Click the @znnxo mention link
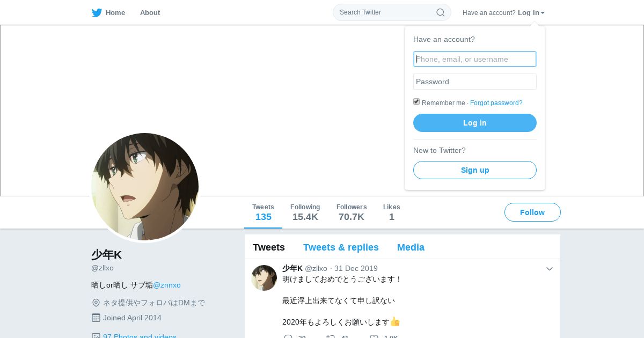Screen dimensions: 644x338 coord(167,285)
